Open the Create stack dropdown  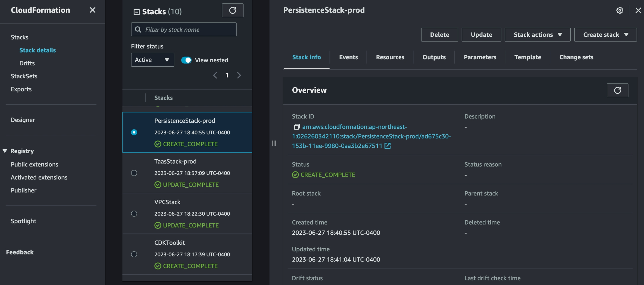[x=605, y=35]
